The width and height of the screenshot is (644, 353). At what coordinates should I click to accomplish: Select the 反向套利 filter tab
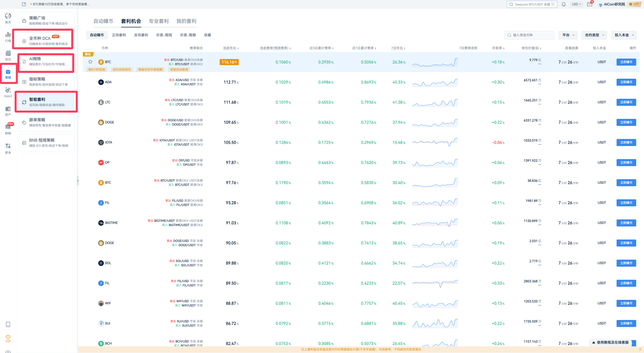click(141, 35)
